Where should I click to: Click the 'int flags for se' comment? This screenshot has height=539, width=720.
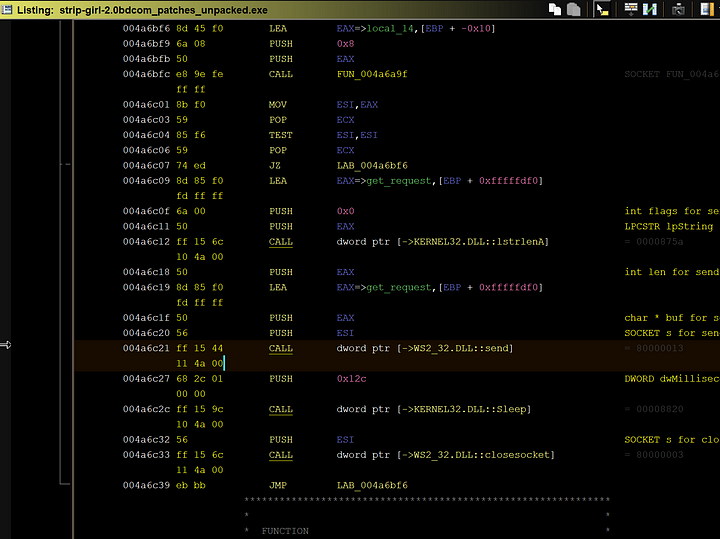[672, 211]
